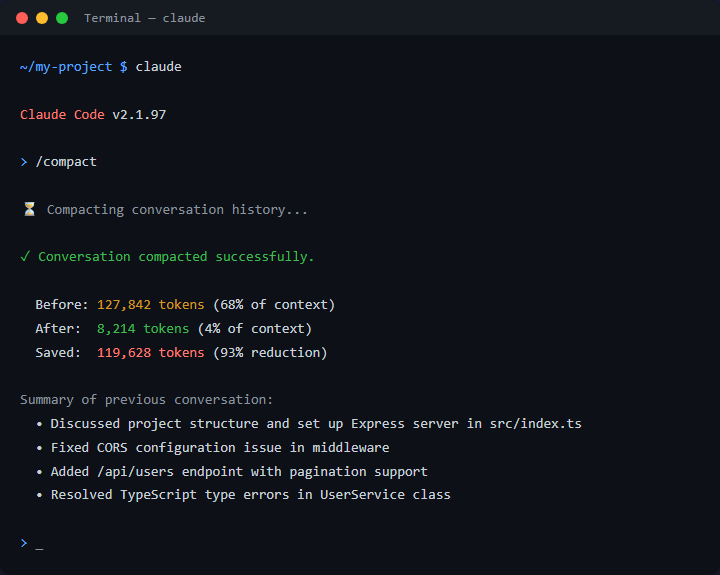The image size is (720, 575).
Task: Click the yellow minimize window button
Action: [42, 18]
